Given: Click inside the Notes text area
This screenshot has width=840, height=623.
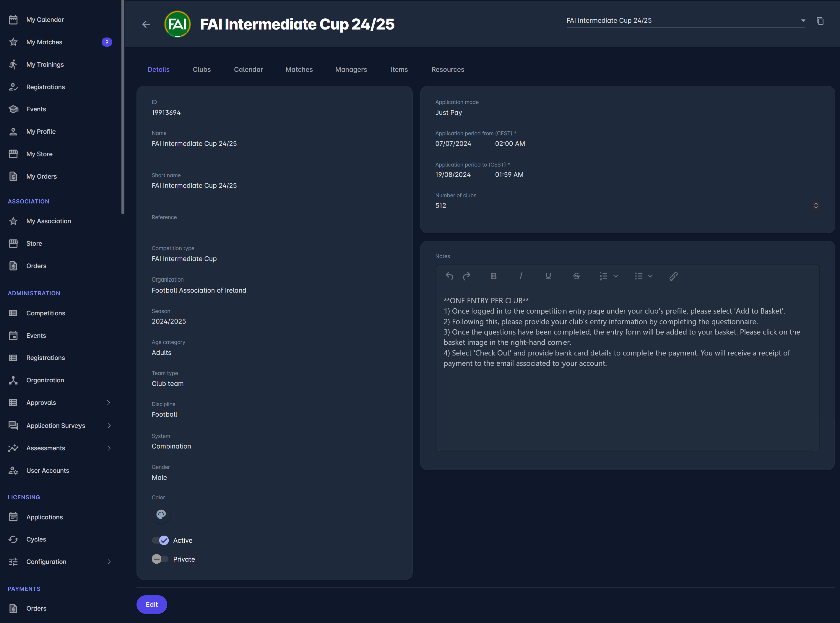Looking at the screenshot, I should 628,369.
